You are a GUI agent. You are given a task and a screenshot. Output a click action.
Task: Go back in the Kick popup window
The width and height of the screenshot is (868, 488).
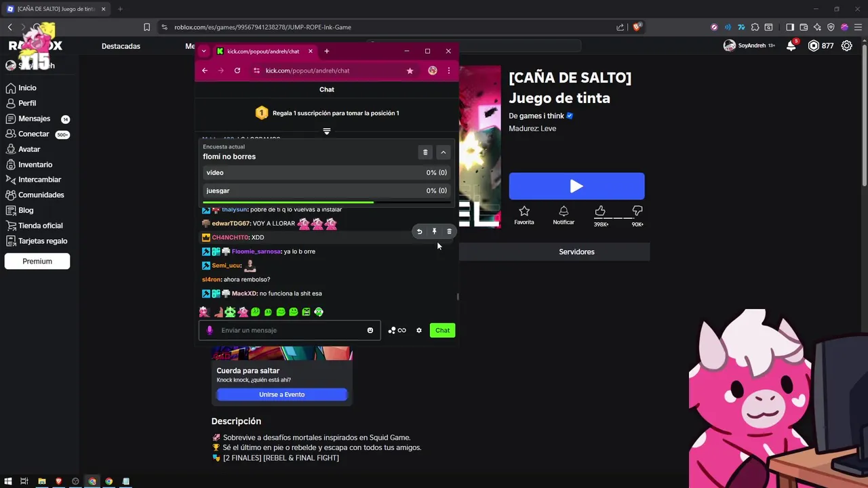pos(205,70)
